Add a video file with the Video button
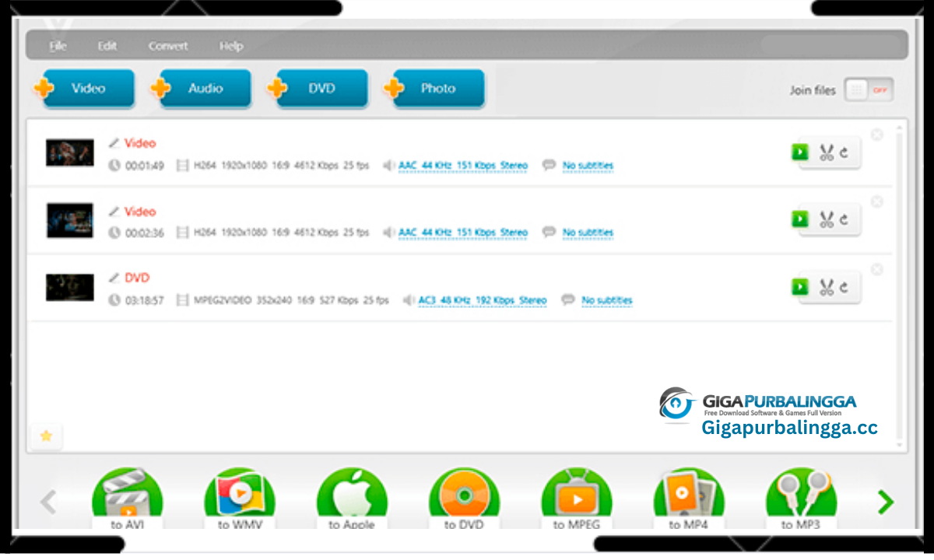The width and height of the screenshot is (934, 560). tap(84, 88)
